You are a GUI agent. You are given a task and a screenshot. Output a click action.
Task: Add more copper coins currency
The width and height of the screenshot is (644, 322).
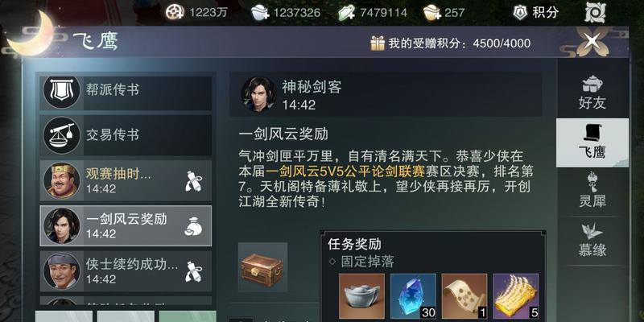point(175,12)
